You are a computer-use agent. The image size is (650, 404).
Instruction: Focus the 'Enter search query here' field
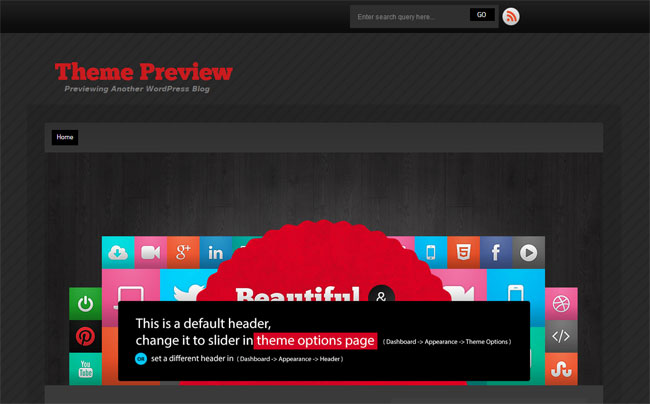pyautogui.click(x=410, y=17)
